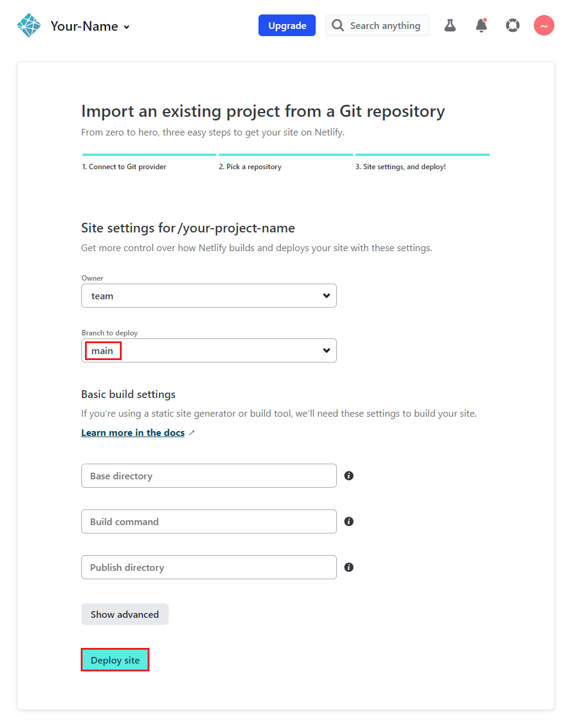View the Base directory info tooltip
The width and height of the screenshot is (567, 728).
(x=349, y=476)
